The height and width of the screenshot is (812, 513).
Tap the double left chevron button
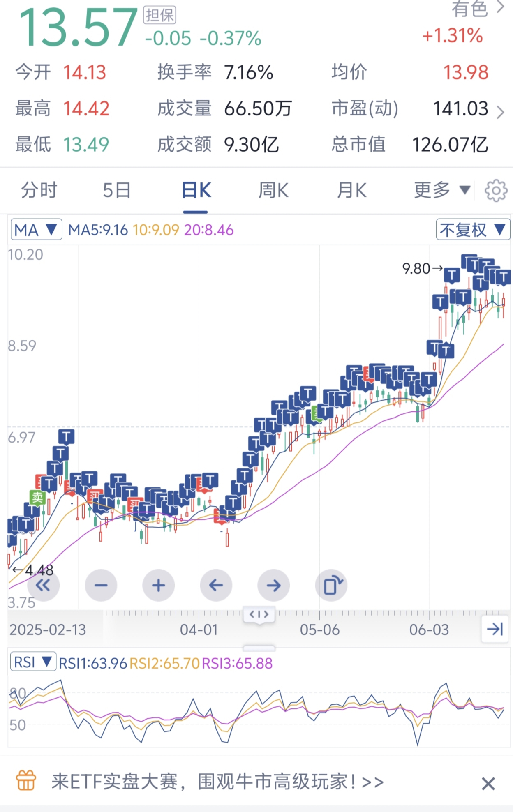pos(43,585)
